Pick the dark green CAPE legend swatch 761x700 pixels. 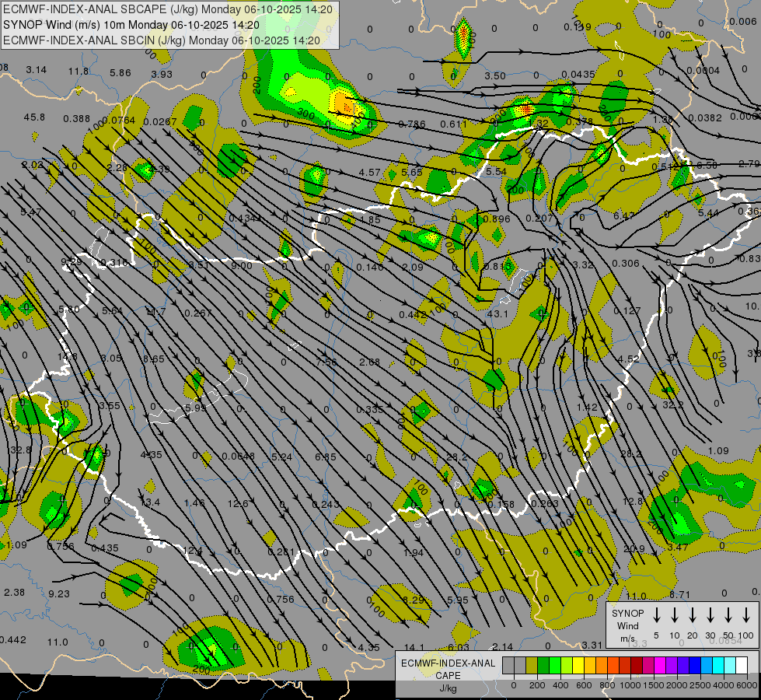(x=543, y=665)
